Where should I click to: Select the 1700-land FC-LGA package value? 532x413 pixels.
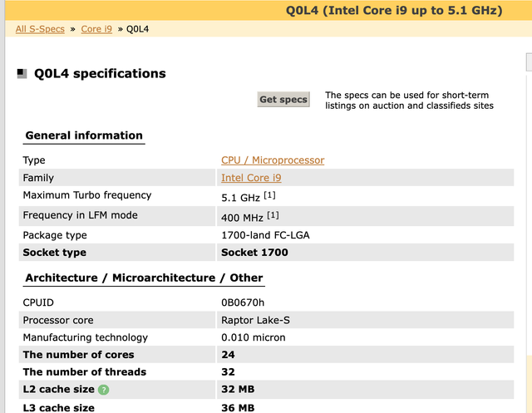[265, 235]
